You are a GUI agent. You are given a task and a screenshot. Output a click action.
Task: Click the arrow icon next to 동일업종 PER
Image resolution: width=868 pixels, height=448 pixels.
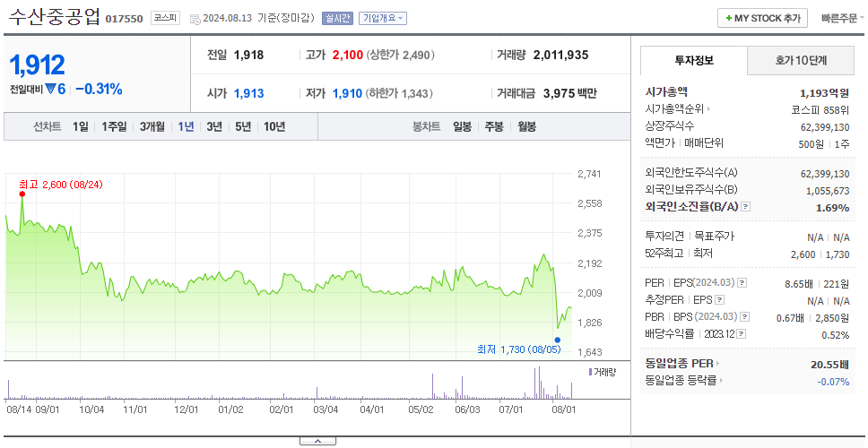click(x=717, y=364)
